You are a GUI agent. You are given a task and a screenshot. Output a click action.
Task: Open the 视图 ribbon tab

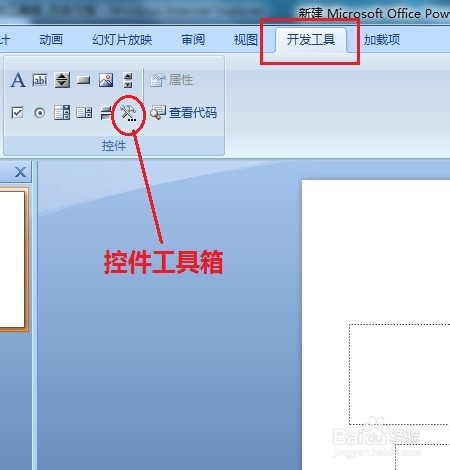click(x=246, y=40)
